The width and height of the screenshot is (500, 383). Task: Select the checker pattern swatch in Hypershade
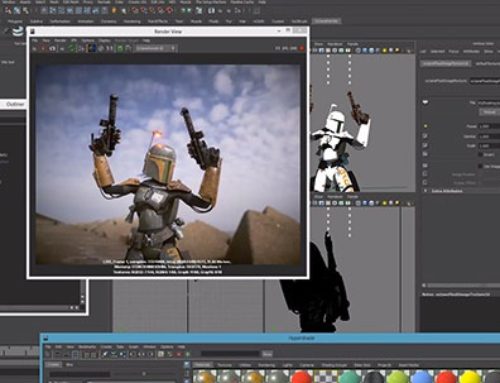tap(326, 377)
